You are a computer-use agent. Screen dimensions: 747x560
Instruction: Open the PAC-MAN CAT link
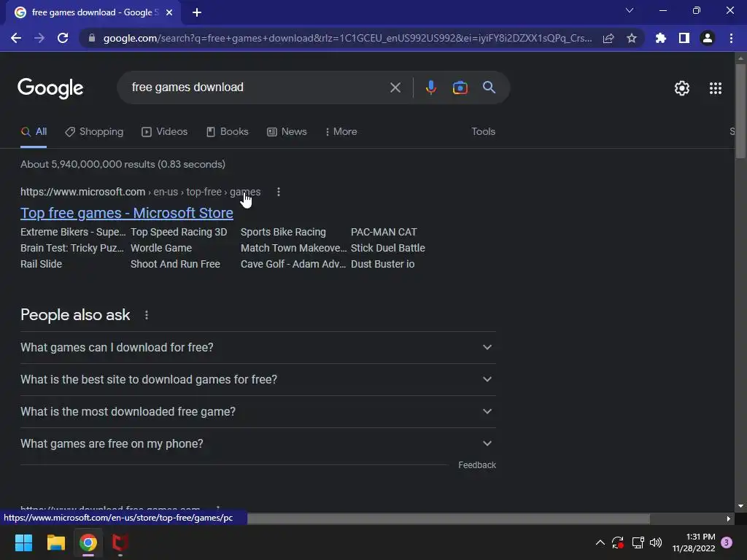[384, 232]
